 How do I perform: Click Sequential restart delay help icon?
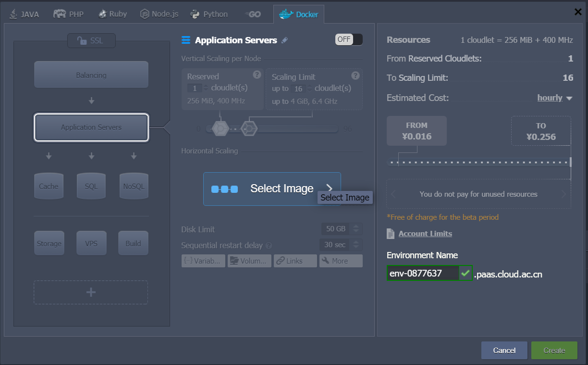(269, 245)
